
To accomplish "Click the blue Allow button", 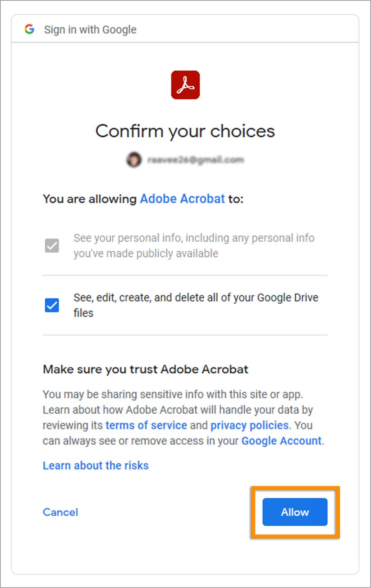I will pos(295,512).
